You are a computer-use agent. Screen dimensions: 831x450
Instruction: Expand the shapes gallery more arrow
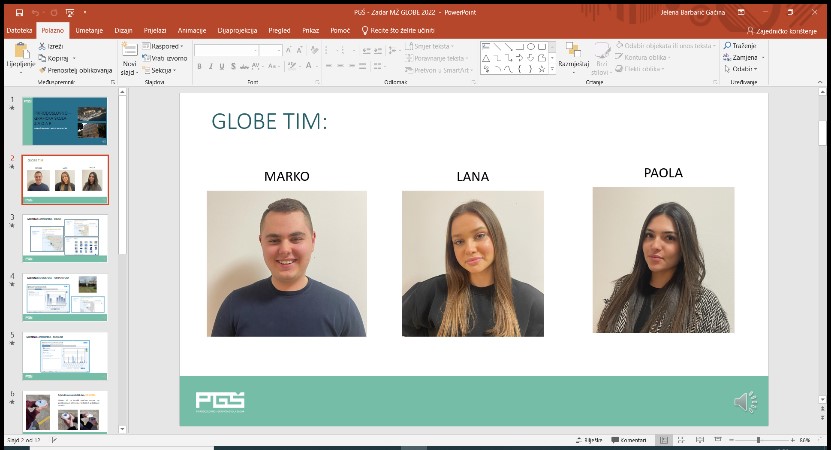coord(552,69)
